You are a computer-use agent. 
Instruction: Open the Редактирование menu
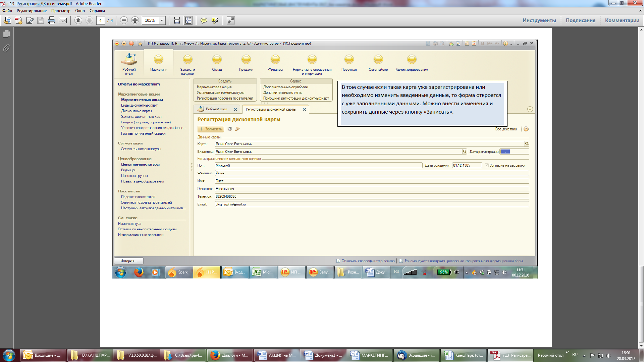coord(32,11)
